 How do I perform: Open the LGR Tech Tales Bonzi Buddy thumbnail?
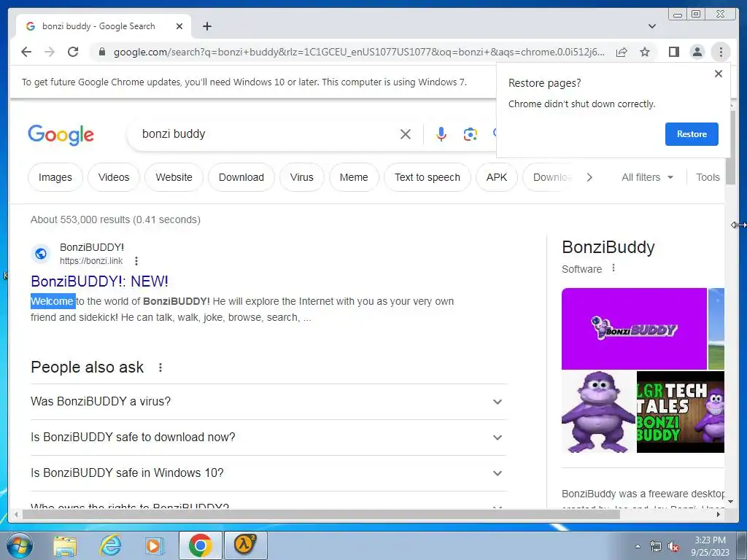click(x=681, y=412)
